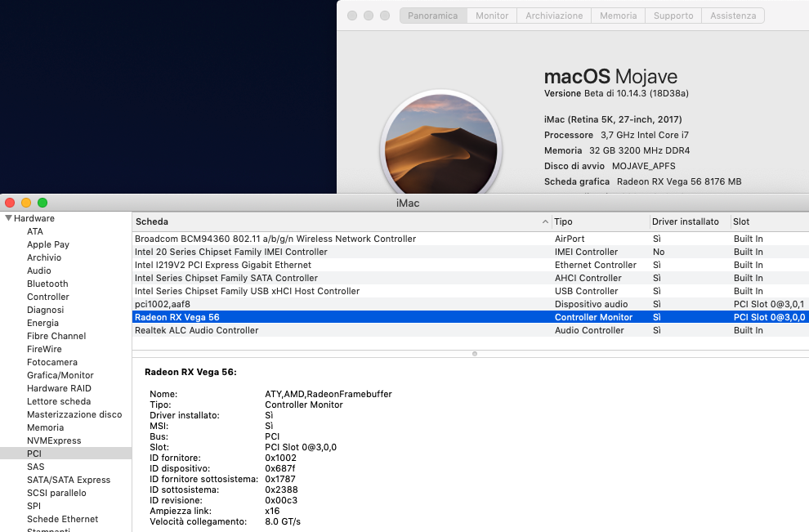Viewport: 809px width, 532px height.
Task: Switch to the Panoramica tab
Action: click(x=433, y=16)
